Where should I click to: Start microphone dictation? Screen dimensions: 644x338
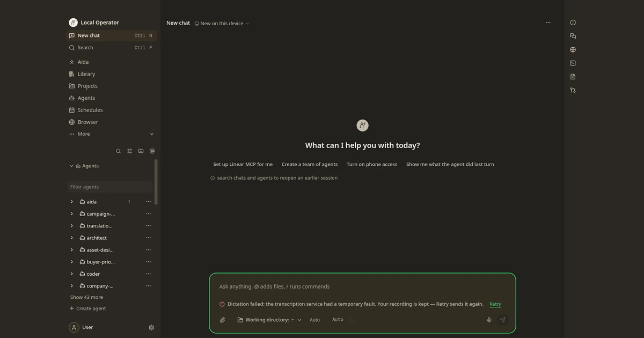click(x=489, y=320)
